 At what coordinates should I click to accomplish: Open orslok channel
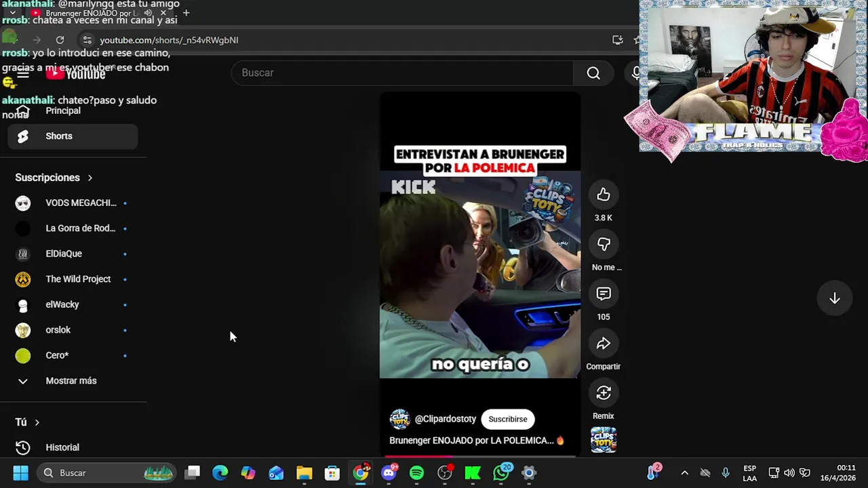click(73, 330)
